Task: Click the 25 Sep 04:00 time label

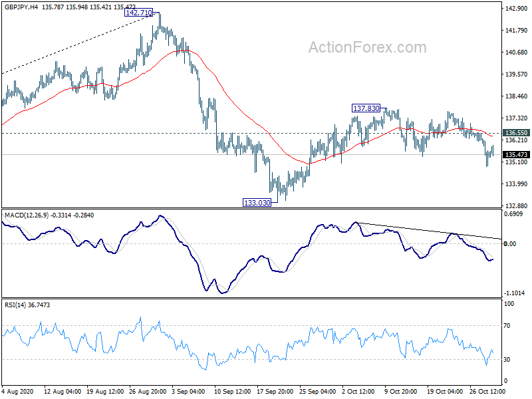Action: [318, 391]
